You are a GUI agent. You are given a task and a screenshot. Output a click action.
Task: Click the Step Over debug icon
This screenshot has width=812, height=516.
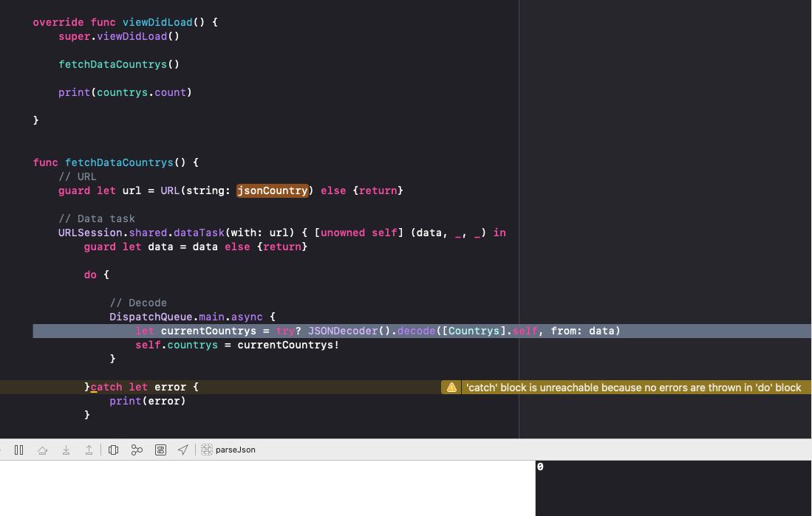tap(42, 450)
